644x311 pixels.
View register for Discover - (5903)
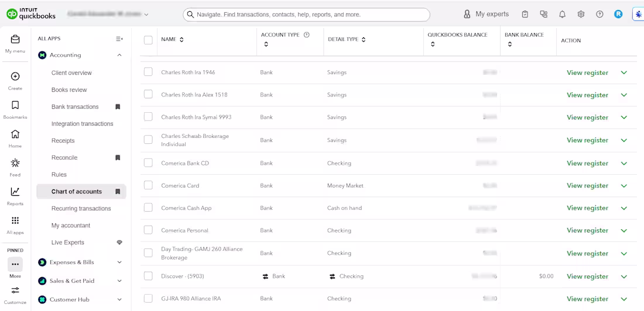(587, 277)
